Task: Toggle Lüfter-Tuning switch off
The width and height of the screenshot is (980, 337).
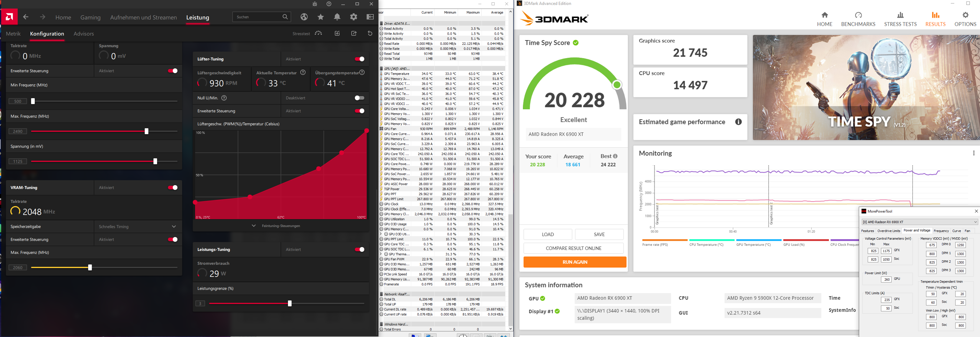Action: pos(359,59)
